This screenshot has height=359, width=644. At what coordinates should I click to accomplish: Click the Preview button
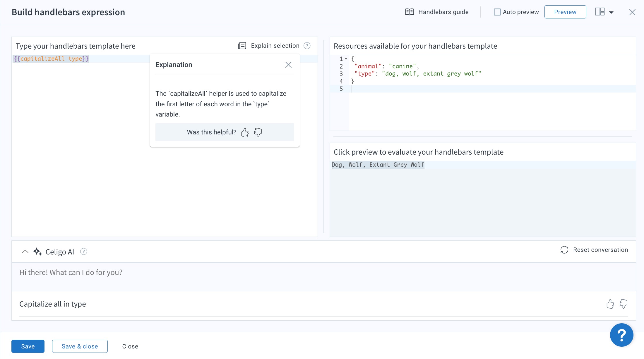point(565,12)
